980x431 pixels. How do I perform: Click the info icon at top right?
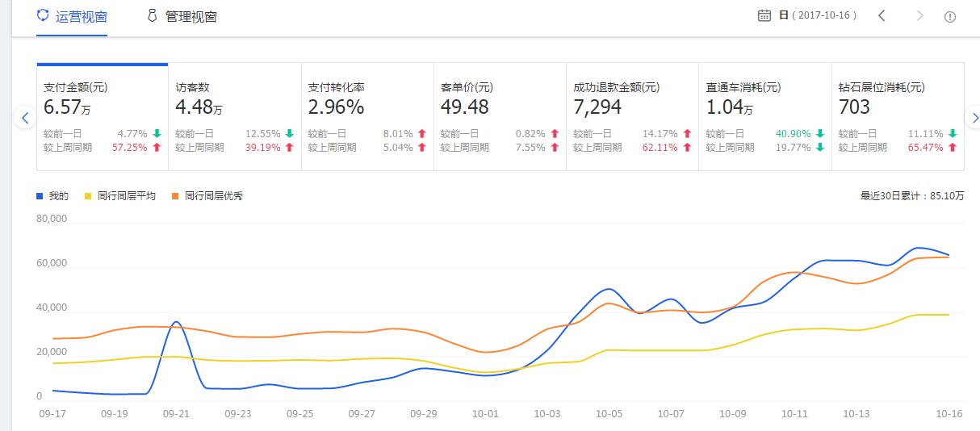[x=950, y=17]
